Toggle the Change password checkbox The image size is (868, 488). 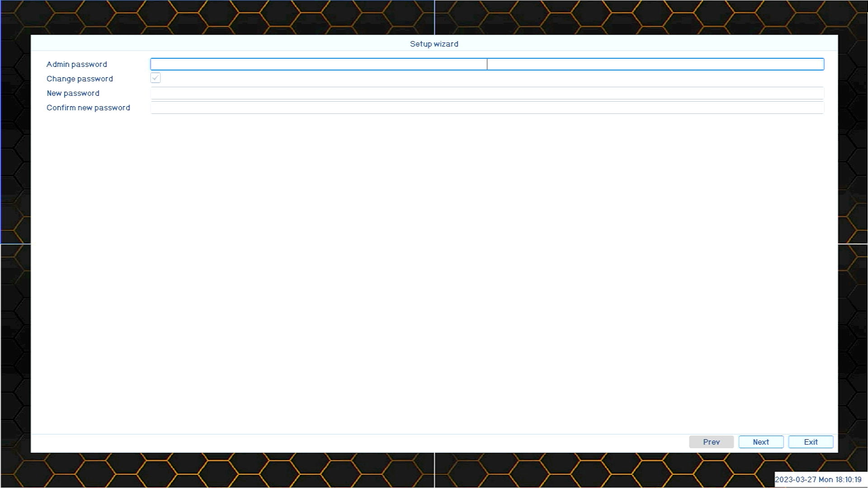point(156,78)
